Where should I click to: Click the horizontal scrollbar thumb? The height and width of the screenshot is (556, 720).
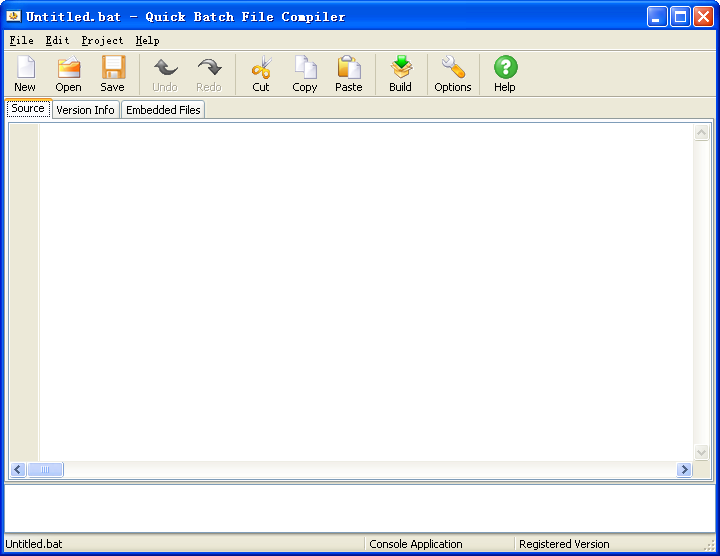(x=45, y=470)
